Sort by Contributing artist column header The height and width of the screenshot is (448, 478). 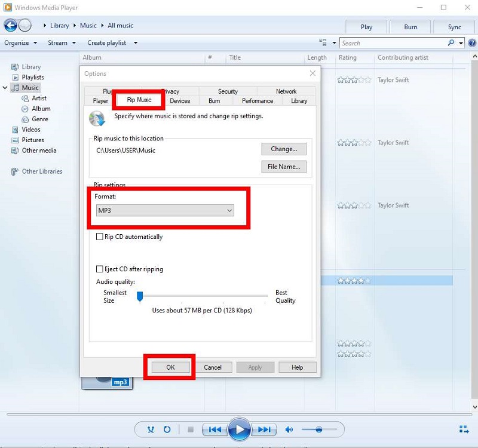point(403,57)
